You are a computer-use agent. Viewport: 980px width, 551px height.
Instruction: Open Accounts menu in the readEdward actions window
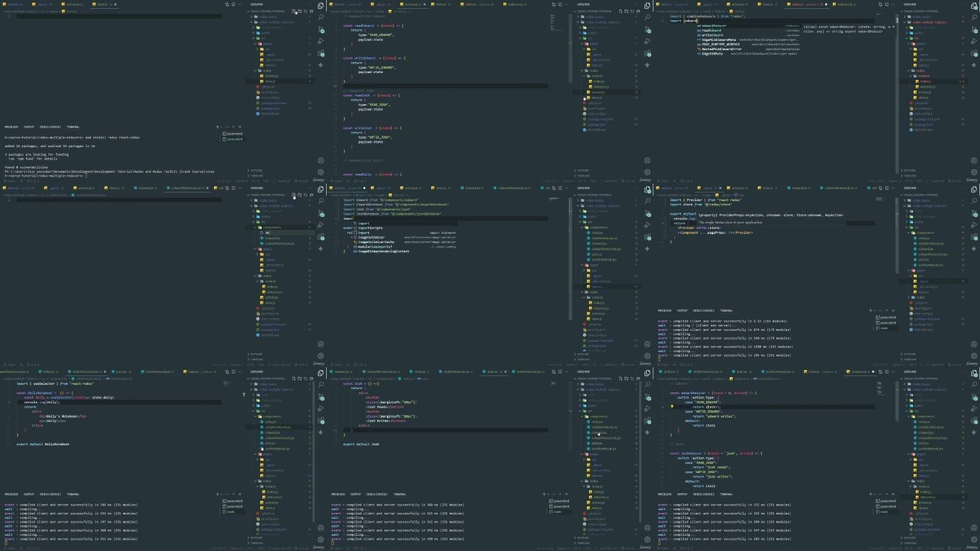coord(647,161)
